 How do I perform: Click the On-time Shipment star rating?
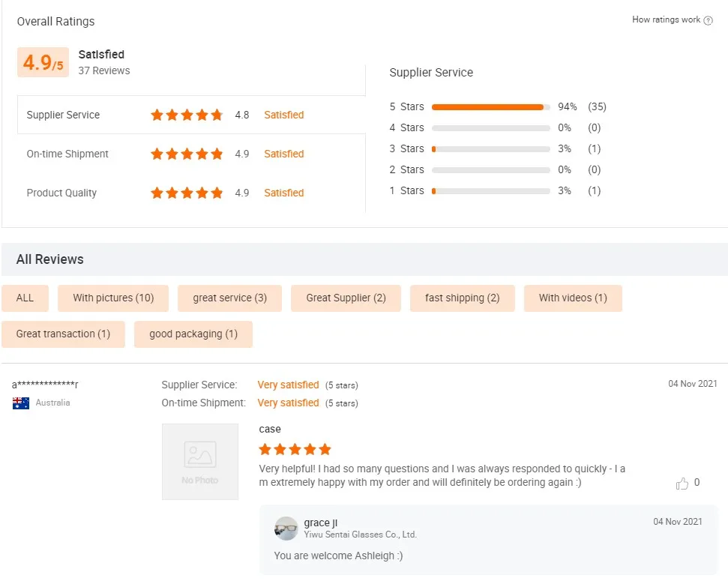(187, 154)
